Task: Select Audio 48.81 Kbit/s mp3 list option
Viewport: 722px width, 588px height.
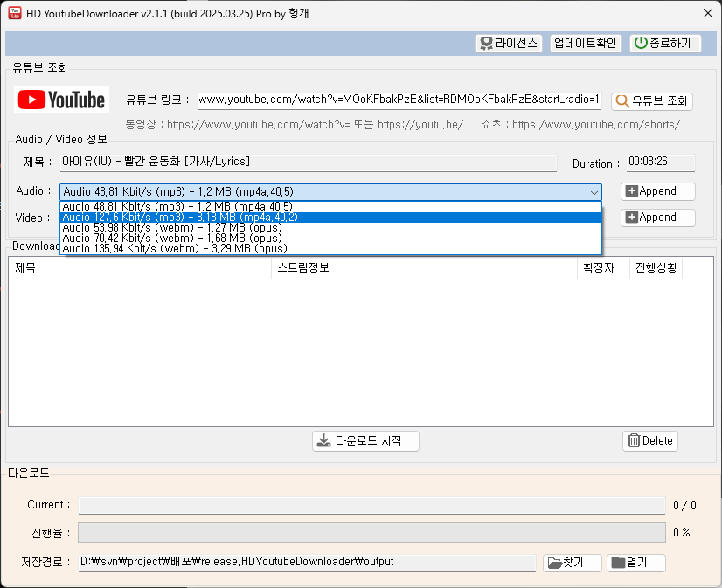Action: tap(330, 206)
